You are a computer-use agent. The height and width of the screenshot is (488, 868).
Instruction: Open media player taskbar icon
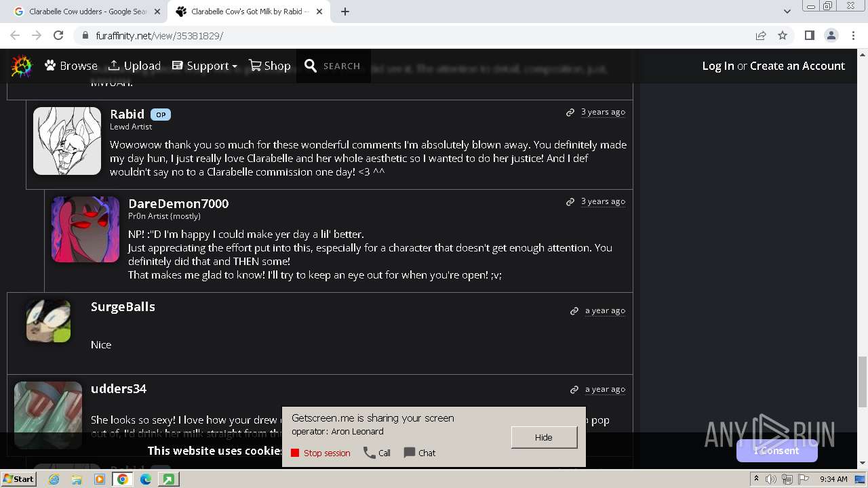(x=100, y=479)
